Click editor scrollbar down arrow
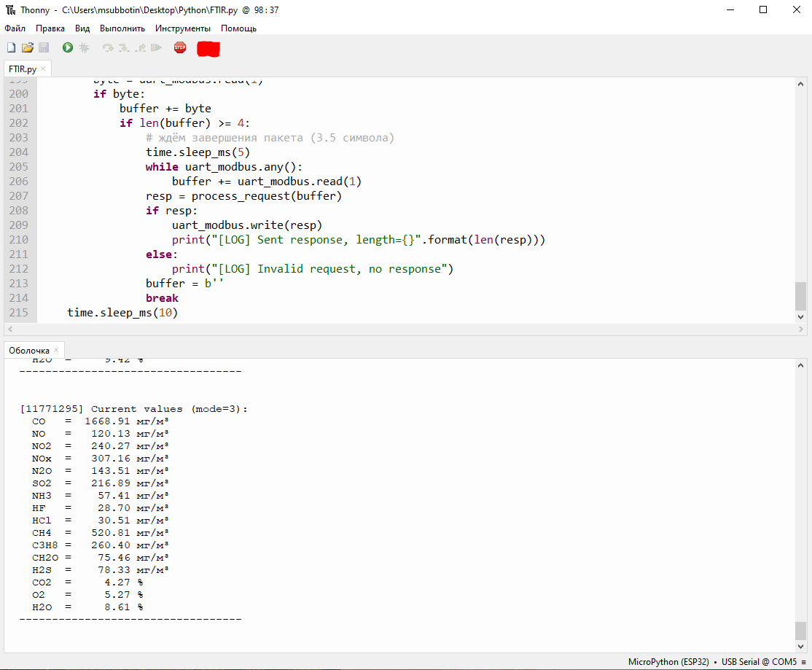 tap(801, 317)
